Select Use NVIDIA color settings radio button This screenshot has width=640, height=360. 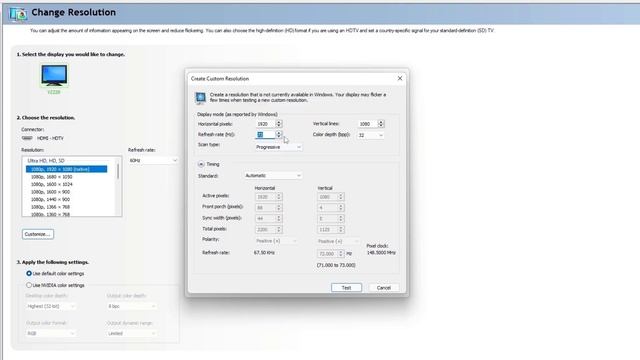pyautogui.click(x=29, y=285)
